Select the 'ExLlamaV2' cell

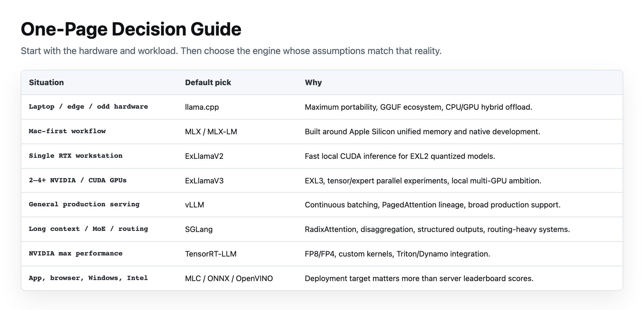204,156
